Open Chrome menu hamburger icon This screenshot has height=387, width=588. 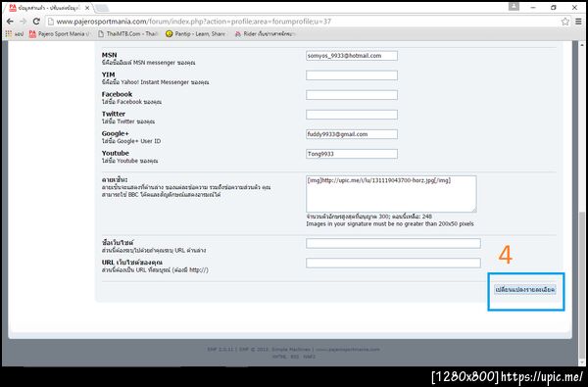[x=578, y=22]
